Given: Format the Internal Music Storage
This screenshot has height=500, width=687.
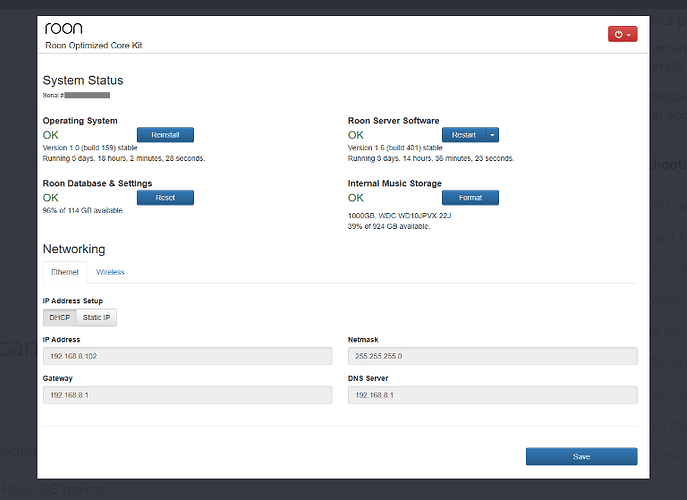Looking at the screenshot, I should tap(470, 198).
